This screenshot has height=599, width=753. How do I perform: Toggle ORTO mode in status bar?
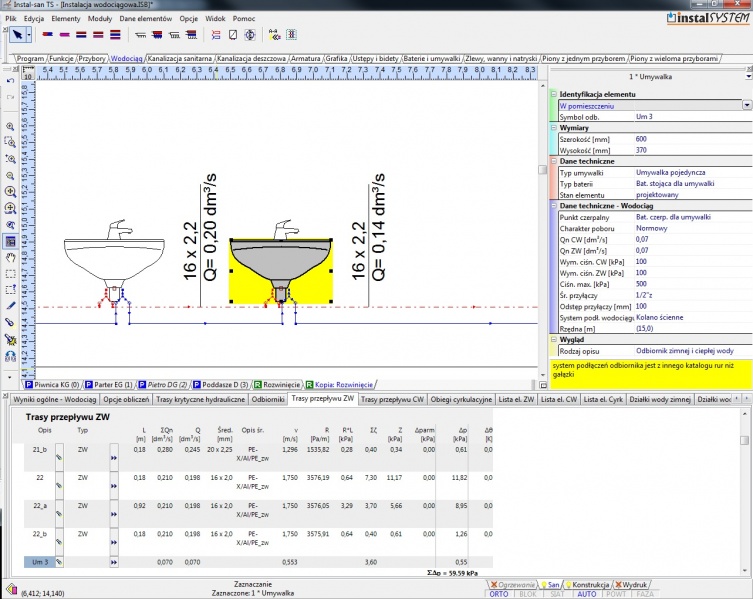click(497, 594)
